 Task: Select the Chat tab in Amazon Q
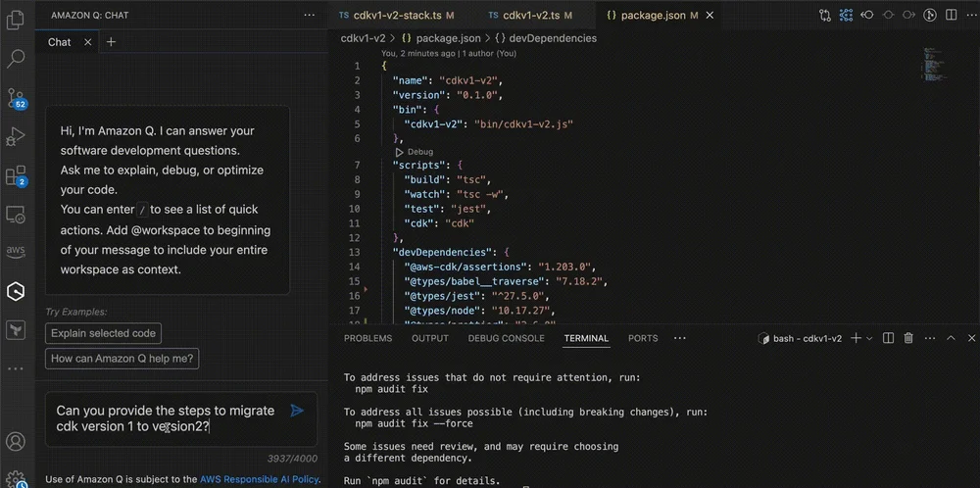click(60, 42)
